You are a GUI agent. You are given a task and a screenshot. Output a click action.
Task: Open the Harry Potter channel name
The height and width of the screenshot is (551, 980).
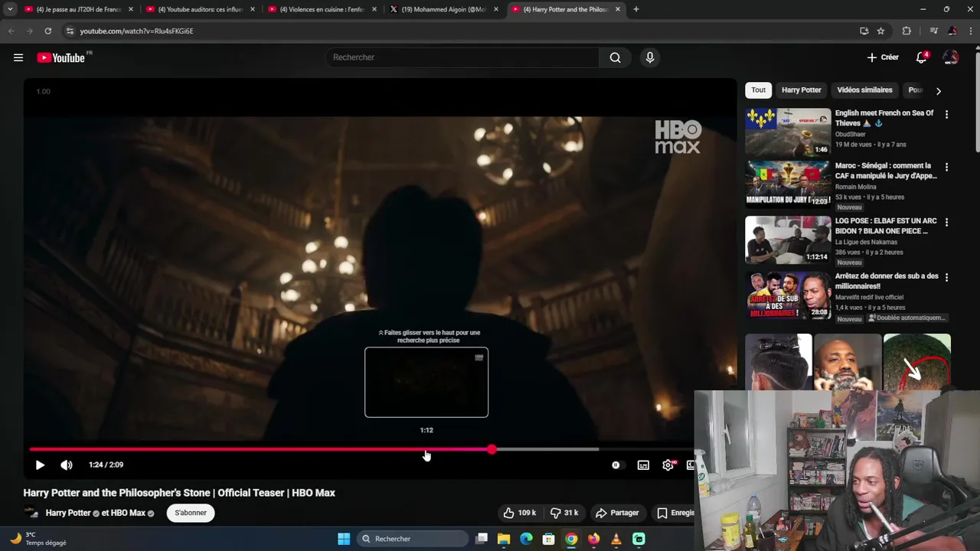click(68, 513)
